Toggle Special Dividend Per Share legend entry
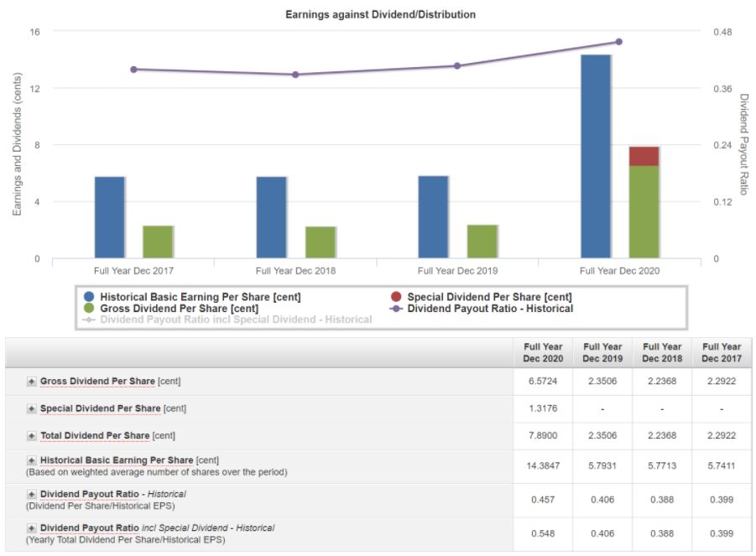Image resolution: width=756 pixels, height=556 pixels. pos(488,297)
